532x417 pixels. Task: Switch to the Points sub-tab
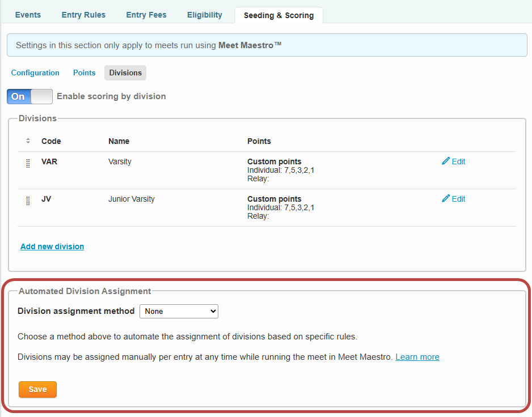tap(84, 73)
